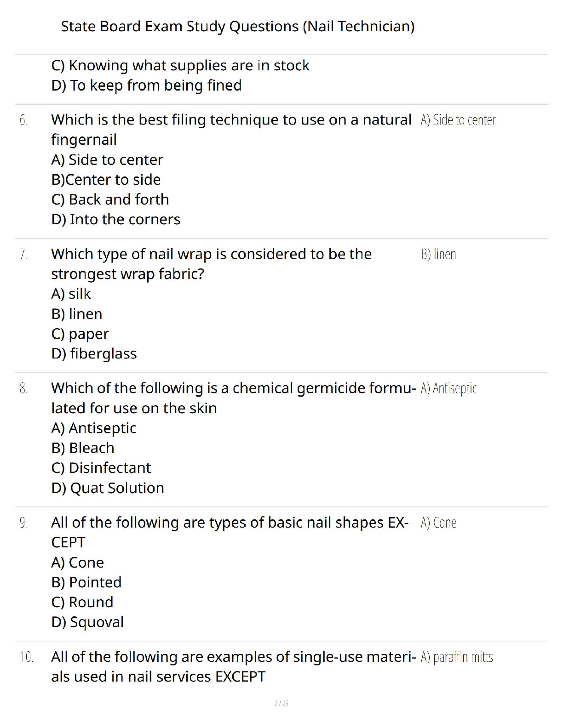Choose option 'D) Into the corners'

point(116,219)
